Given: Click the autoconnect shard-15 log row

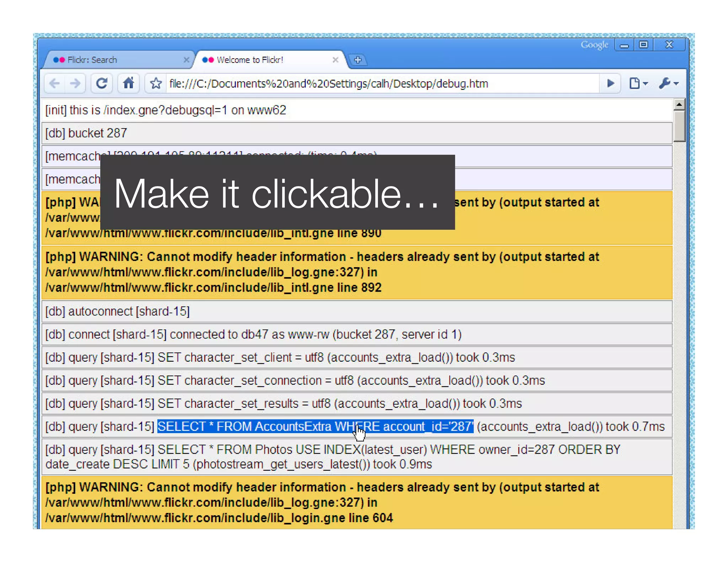Looking at the screenshot, I should point(355,312).
